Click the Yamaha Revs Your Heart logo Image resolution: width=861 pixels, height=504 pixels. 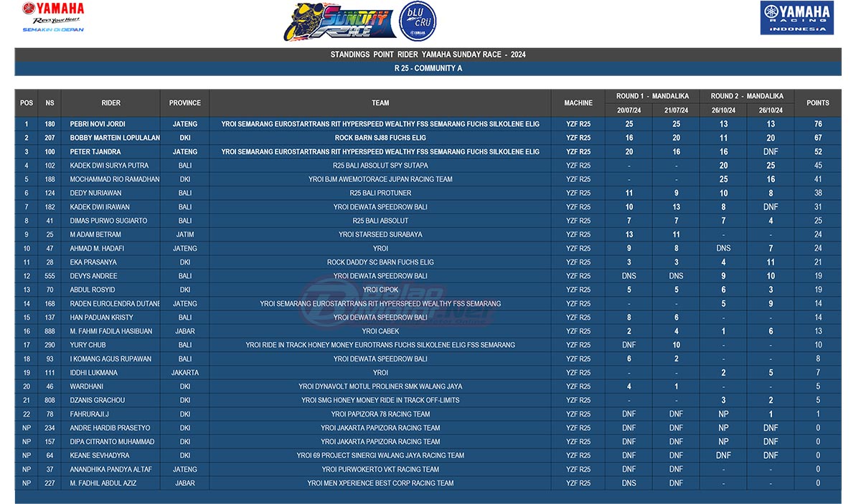[53, 17]
